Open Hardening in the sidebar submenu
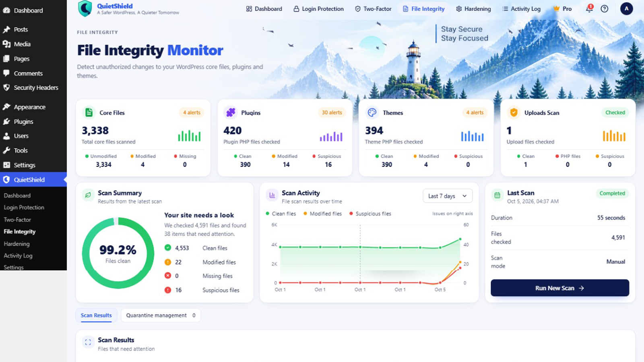 (17, 244)
